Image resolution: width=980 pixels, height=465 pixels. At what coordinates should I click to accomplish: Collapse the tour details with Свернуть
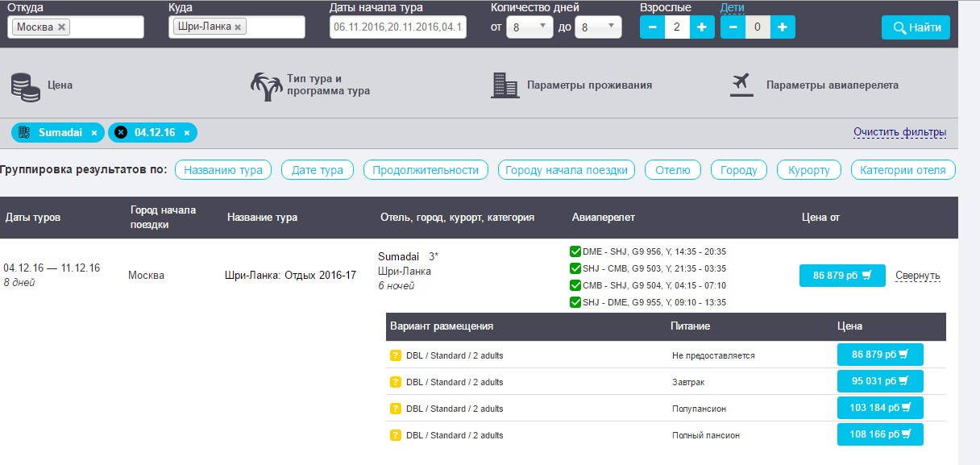pyautogui.click(x=917, y=276)
